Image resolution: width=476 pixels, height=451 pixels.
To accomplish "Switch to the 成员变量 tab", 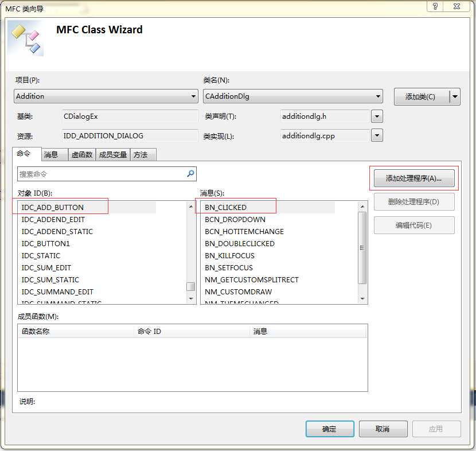I will coord(113,154).
